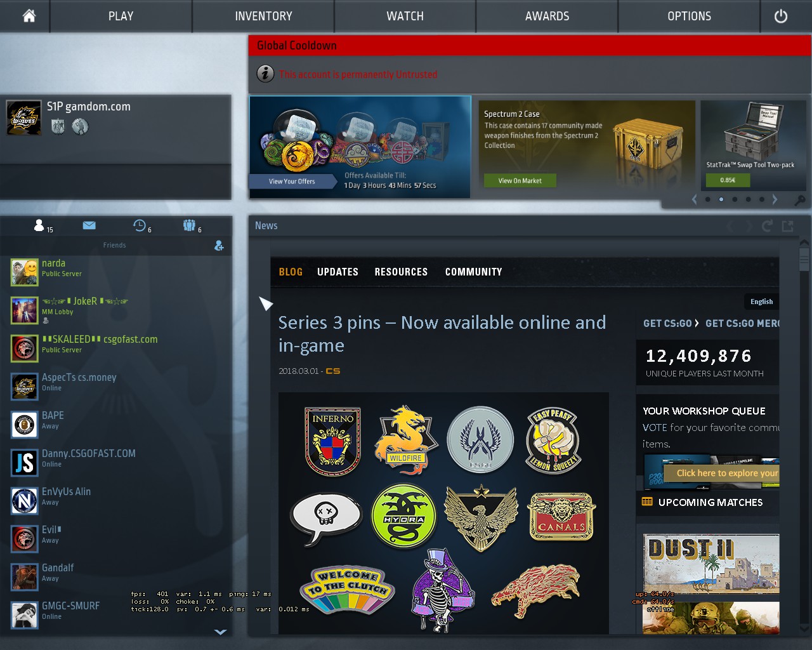Select the fourth store carousel dot

tap(749, 199)
